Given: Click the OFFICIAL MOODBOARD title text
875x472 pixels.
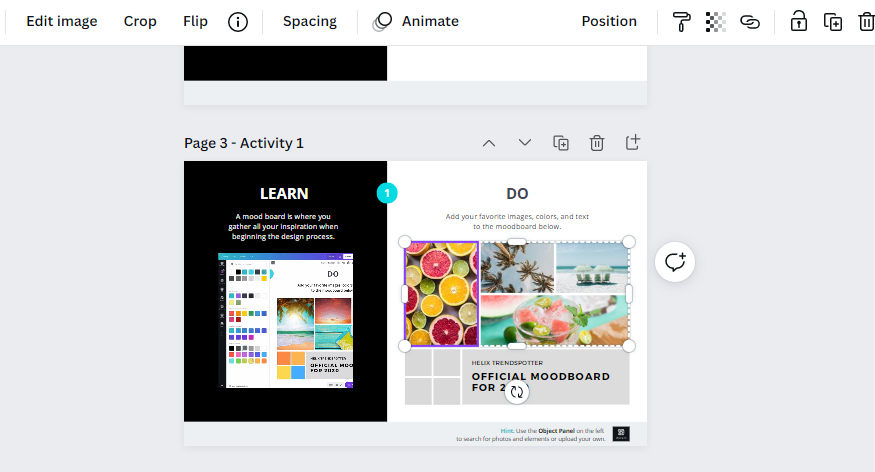Looking at the screenshot, I should [540, 382].
